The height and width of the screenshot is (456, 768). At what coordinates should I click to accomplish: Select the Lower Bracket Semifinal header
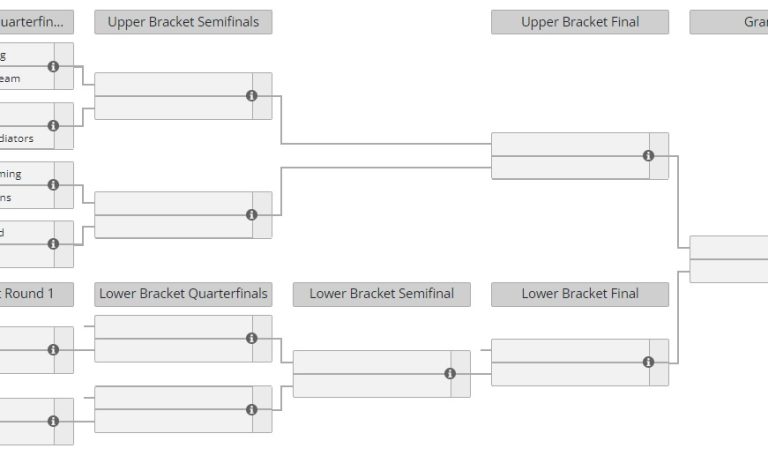click(381, 294)
